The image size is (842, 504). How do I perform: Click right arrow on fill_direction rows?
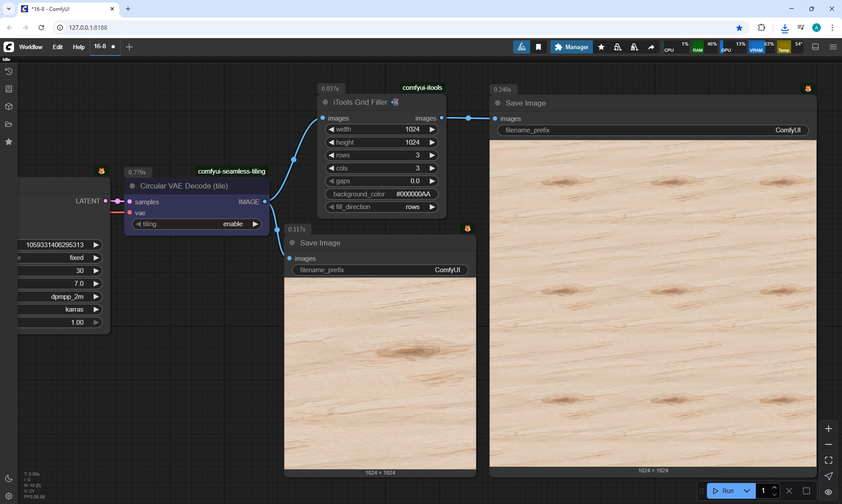(432, 207)
